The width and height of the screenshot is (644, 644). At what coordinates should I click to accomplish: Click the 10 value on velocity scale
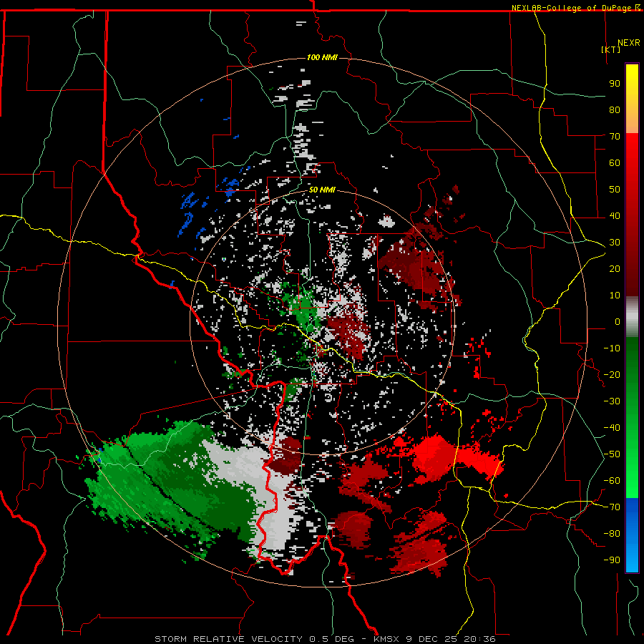click(x=615, y=296)
